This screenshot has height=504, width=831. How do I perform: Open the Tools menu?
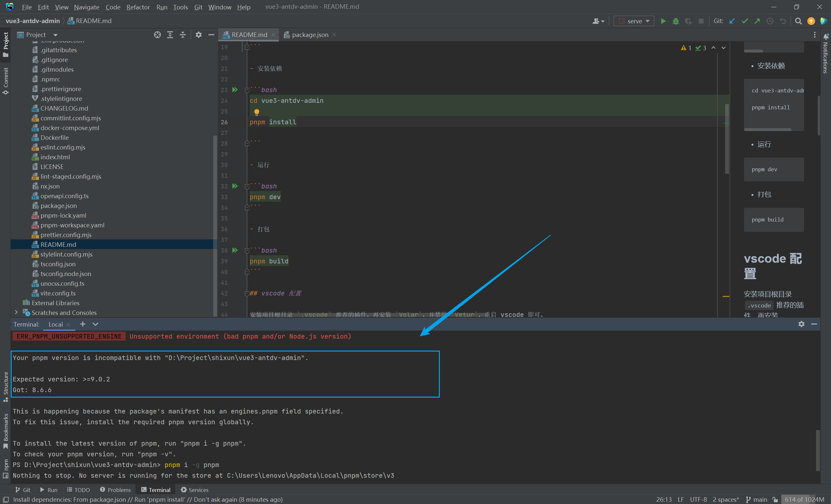click(180, 7)
